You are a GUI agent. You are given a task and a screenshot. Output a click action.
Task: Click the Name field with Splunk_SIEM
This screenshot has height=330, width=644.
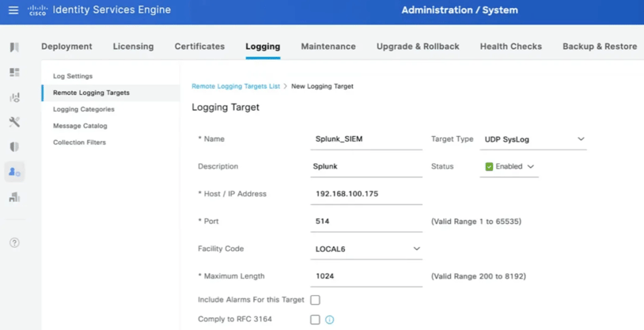click(366, 139)
